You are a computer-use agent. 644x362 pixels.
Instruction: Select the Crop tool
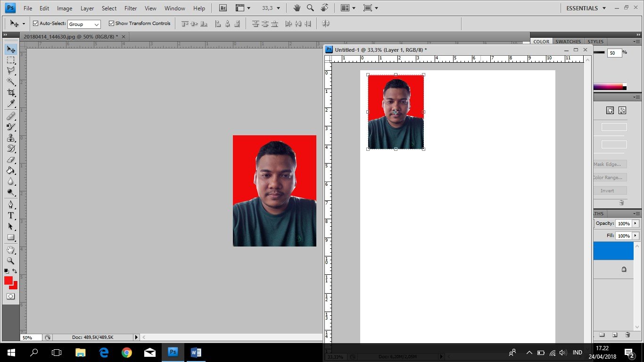click(11, 93)
